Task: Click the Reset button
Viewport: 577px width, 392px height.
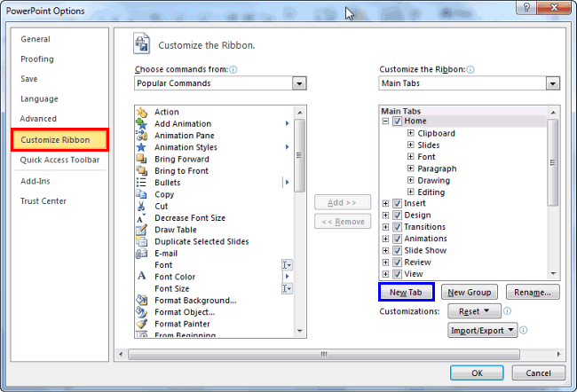Action: [x=474, y=311]
